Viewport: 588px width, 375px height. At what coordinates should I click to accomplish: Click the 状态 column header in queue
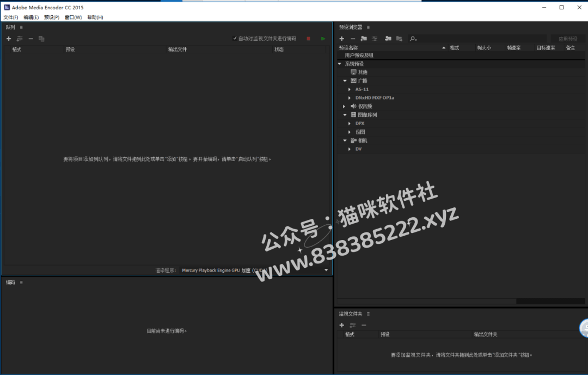(279, 49)
